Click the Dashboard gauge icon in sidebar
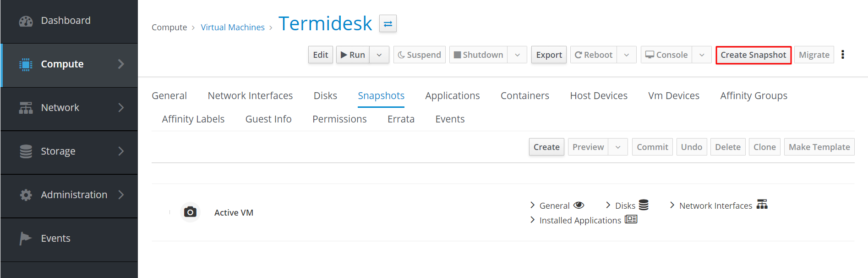The image size is (868, 278). coord(26,21)
